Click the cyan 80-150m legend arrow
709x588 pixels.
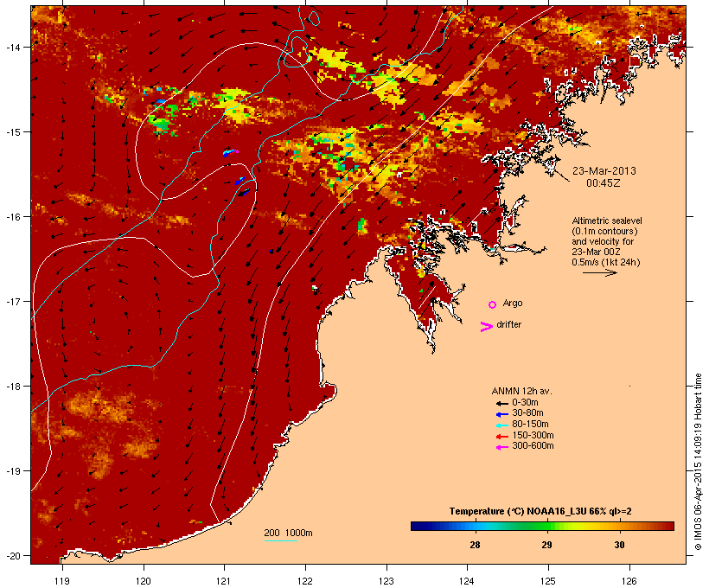(501, 425)
